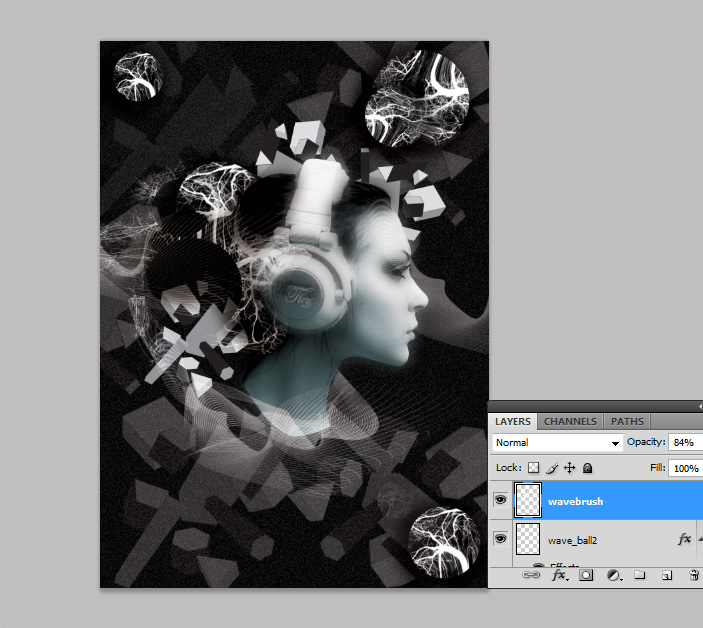Click the fx badge on wave_ball2
Image resolution: width=703 pixels, height=628 pixels.
[684, 539]
